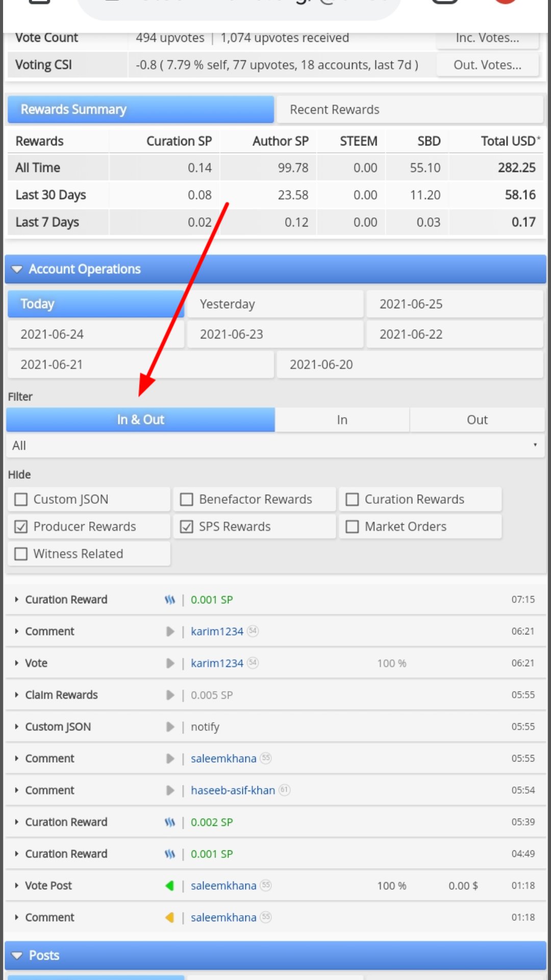Toggle the Custom JSON hide checkbox
The height and width of the screenshot is (980, 551).
click(x=21, y=499)
